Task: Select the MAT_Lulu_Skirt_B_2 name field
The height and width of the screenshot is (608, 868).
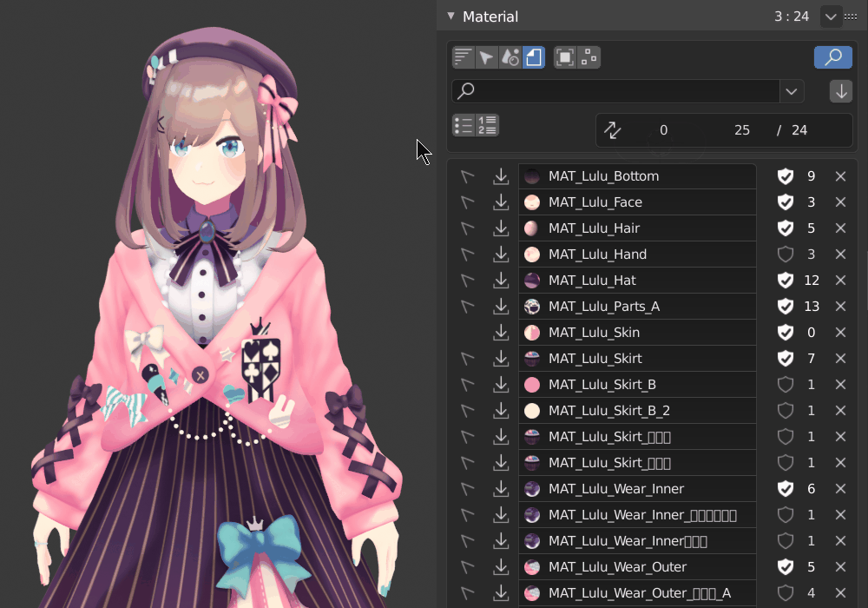Action: [637, 410]
